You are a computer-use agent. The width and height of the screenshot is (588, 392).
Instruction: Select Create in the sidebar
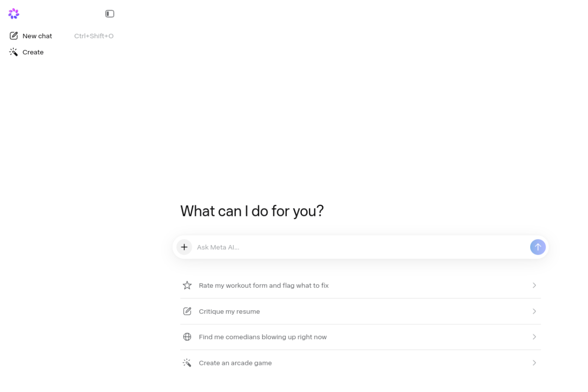tap(33, 52)
